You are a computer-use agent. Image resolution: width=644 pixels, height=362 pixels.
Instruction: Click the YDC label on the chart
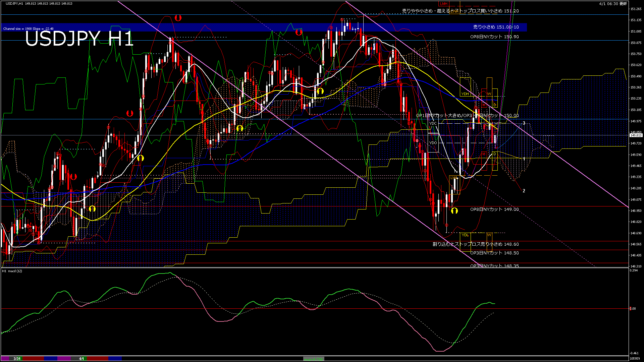(x=433, y=123)
